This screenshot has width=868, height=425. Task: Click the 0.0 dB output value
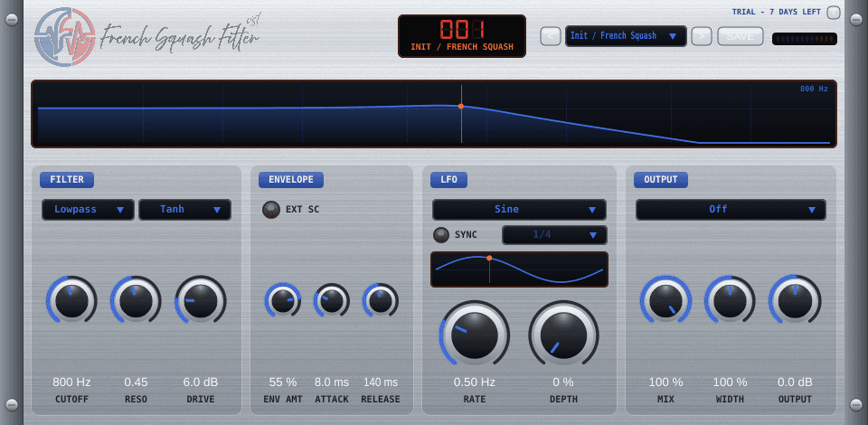point(795,382)
